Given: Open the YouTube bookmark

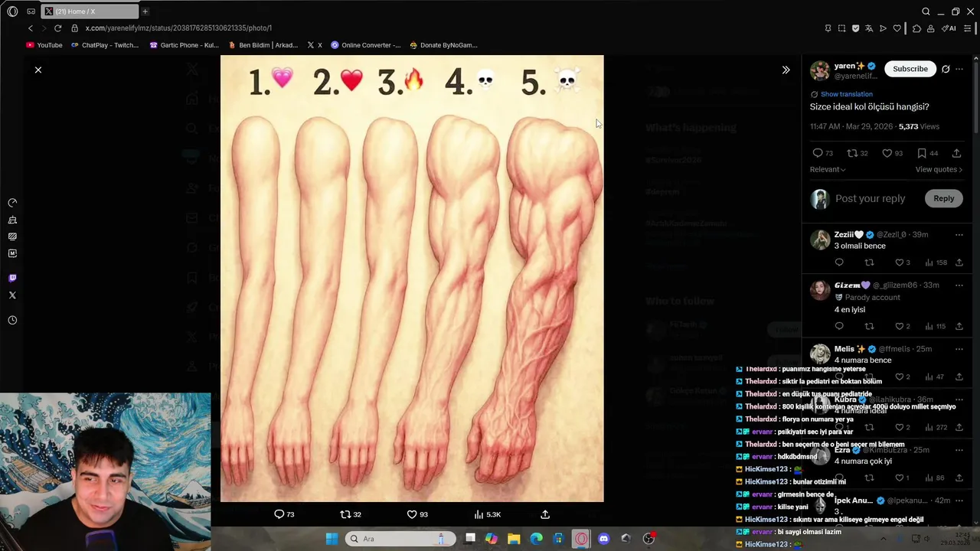Looking at the screenshot, I should [x=44, y=45].
